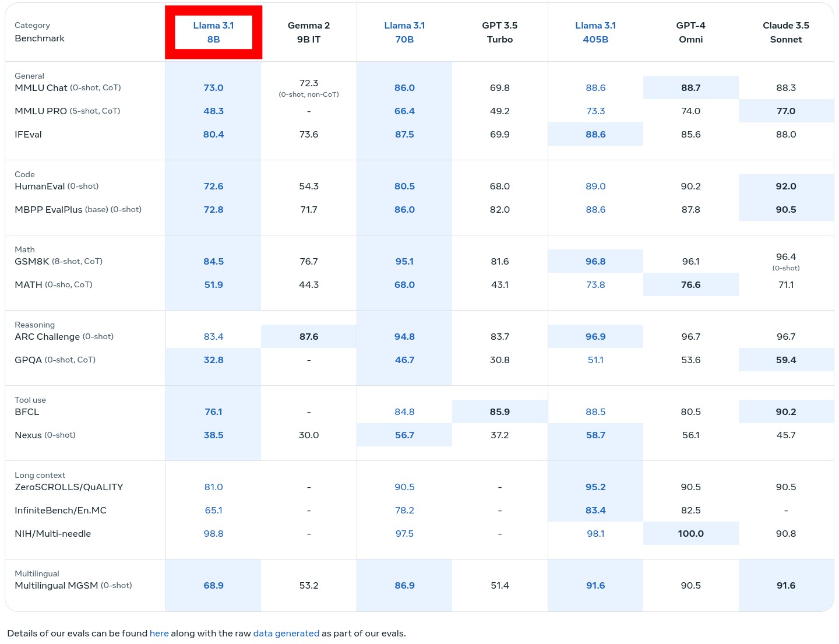The width and height of the screenshot is (839, 644).
Task: Click Llama 3.1 405B ZeroSCROLLS score 95.2
Action: [x=595, y=487]
